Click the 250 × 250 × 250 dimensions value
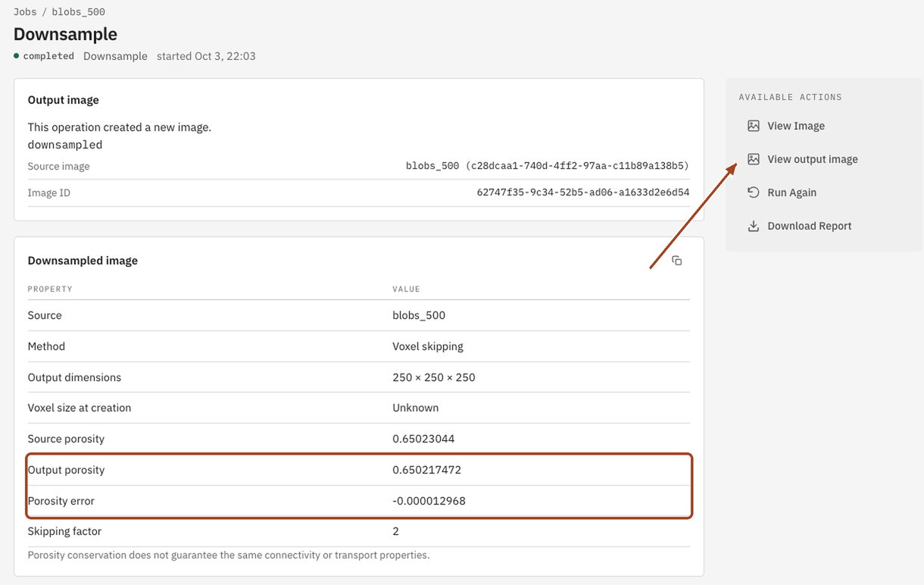 tap(434, 377)
